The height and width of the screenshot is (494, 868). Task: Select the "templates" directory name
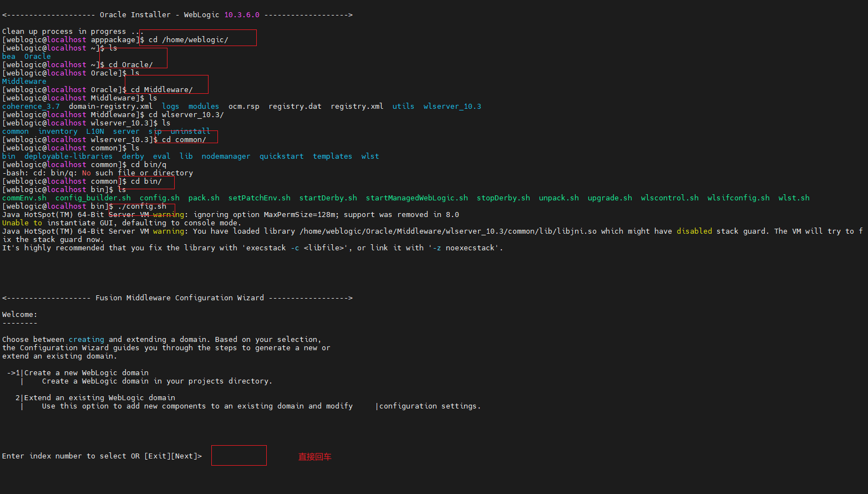(x=333, y=157)
